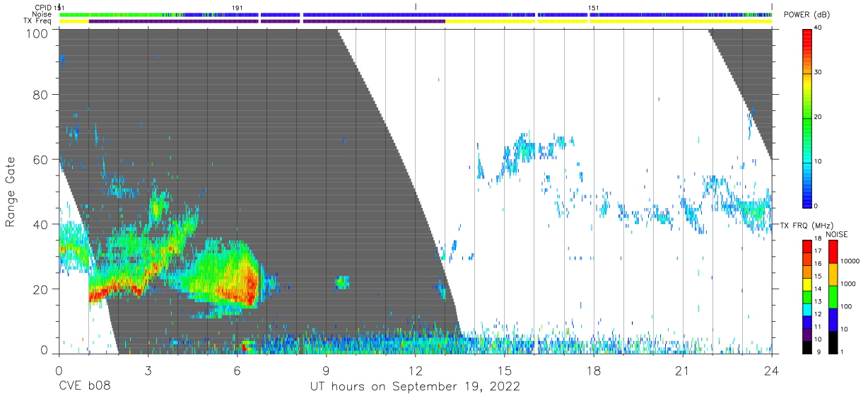Click the CPID value 191
868x401 pixels.
tap(237, 8)
